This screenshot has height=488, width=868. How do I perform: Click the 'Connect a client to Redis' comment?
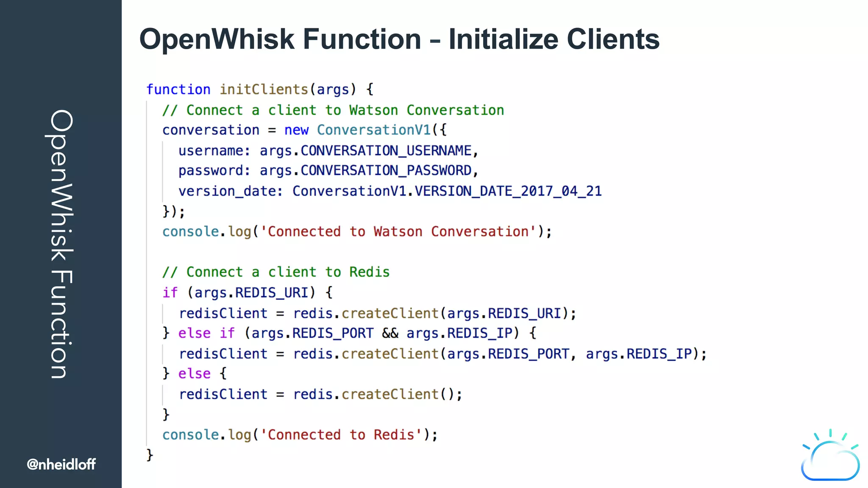tap(276, 272)
